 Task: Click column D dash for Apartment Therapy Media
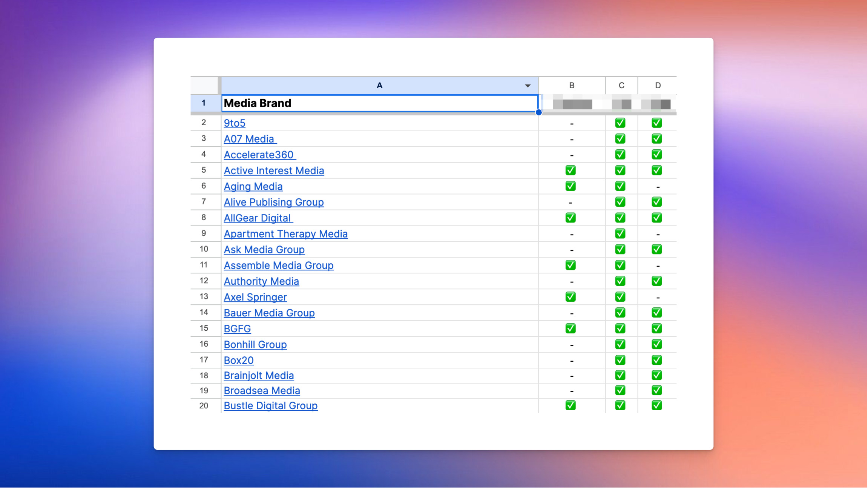(x=658, y=235)
